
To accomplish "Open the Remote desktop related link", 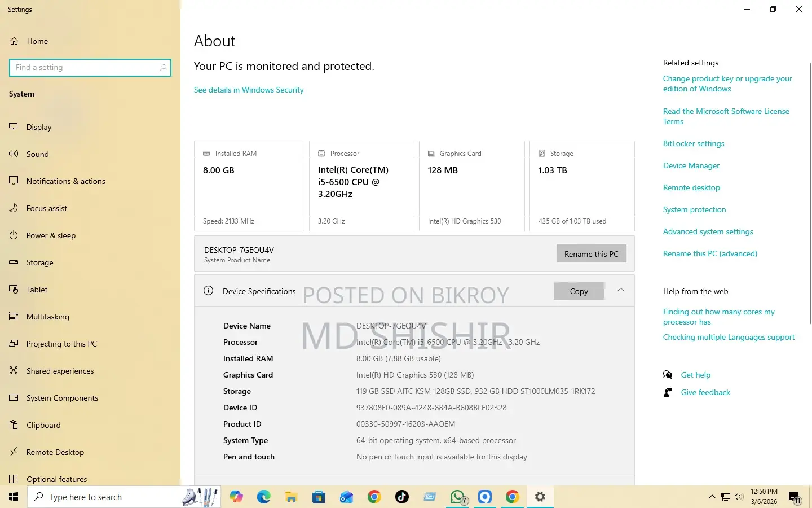I will click(691, 187).
